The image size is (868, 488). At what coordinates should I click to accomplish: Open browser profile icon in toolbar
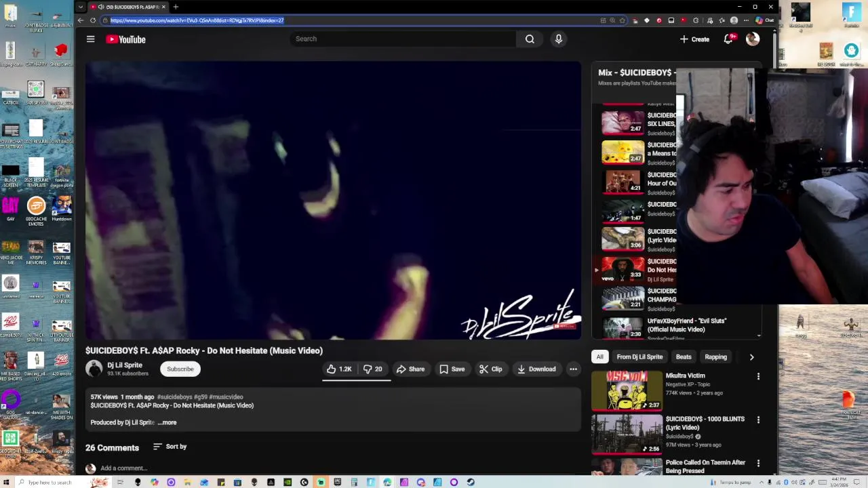pos(734,20)
